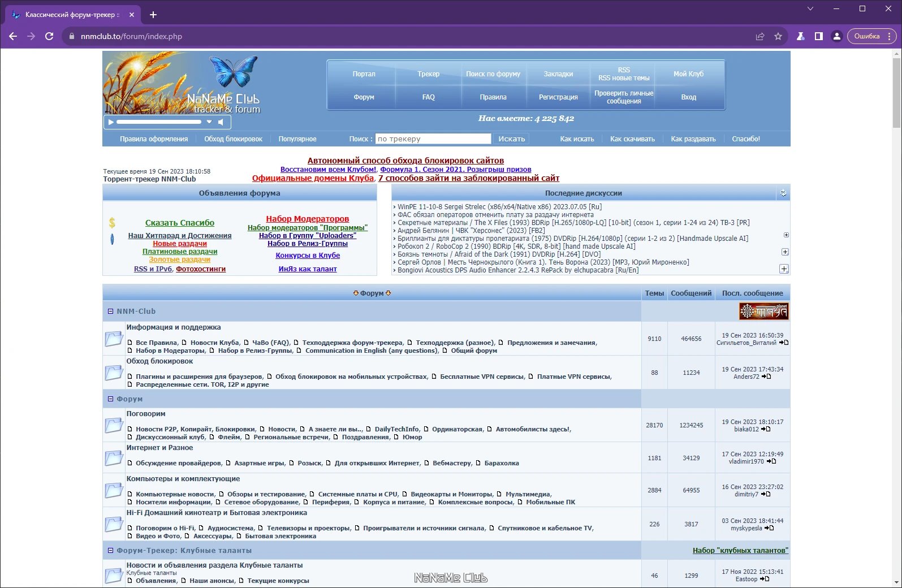Go to Регистрация in the menu

[558, 97]
